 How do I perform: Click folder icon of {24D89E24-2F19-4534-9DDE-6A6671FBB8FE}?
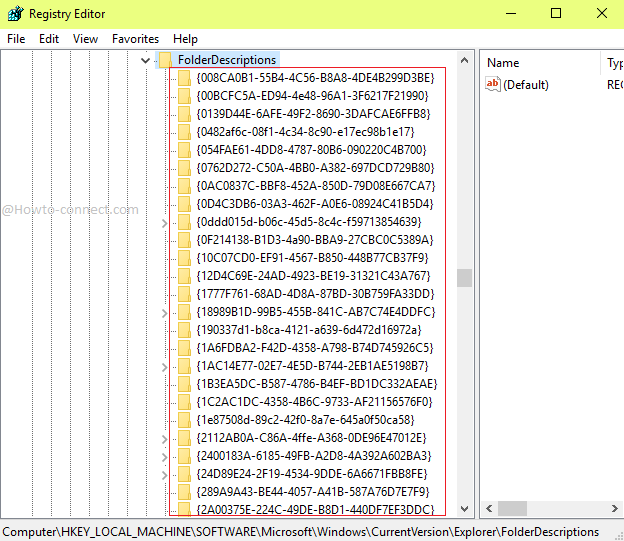184,474
